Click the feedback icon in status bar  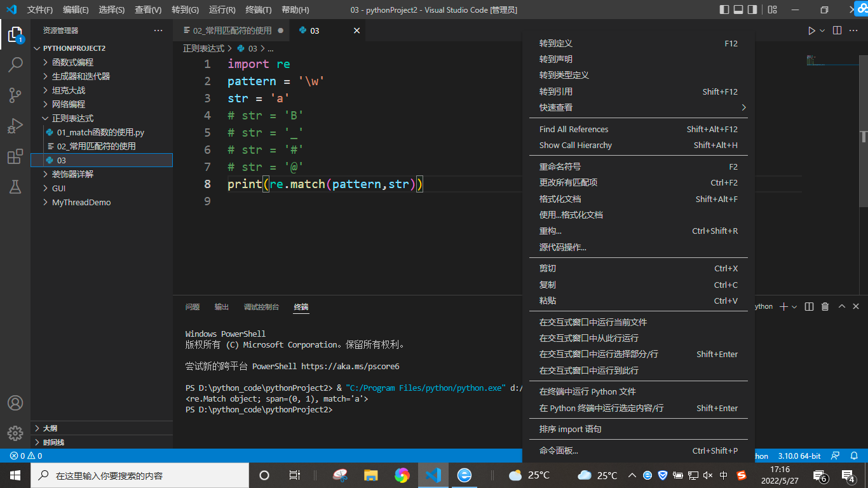pyautogui.click(x=835, y=456)
